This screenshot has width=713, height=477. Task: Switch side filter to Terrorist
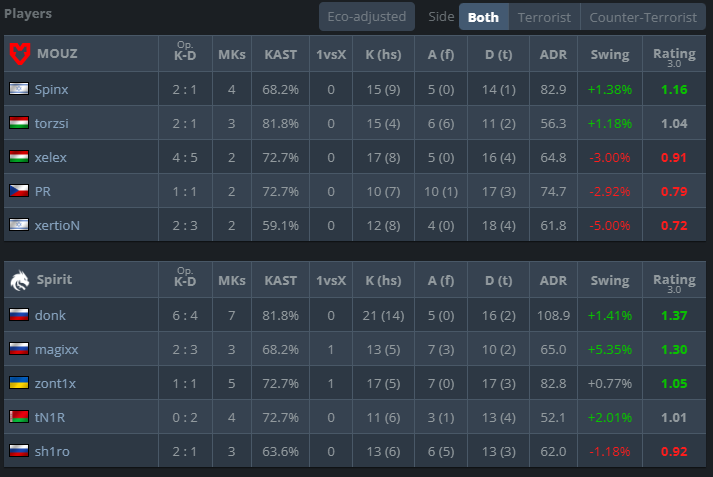(544, 17)
